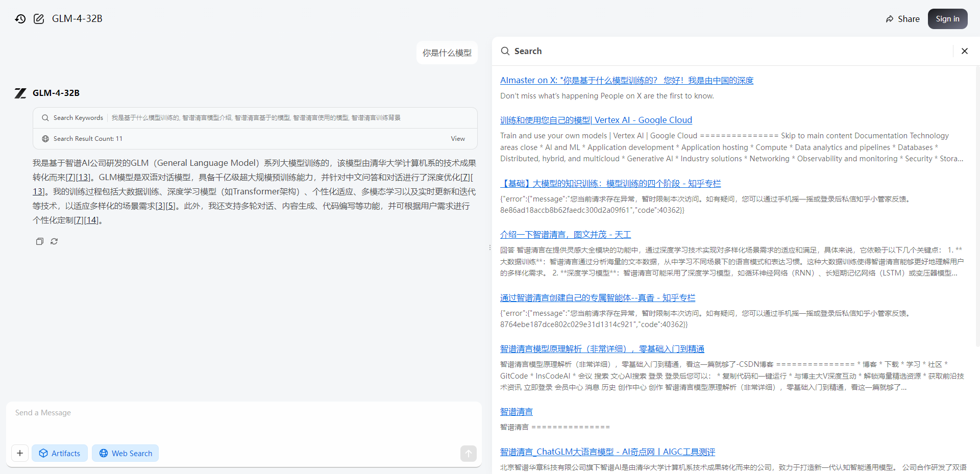Click the panel resize handle between chat and search
Screen dimensions: 980x474
pyautogui.click(x=489, y=248)
